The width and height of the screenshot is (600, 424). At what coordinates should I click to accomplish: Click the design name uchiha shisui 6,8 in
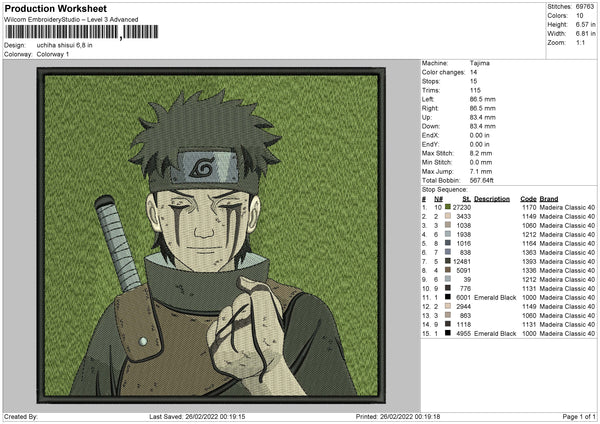[64, 45]
